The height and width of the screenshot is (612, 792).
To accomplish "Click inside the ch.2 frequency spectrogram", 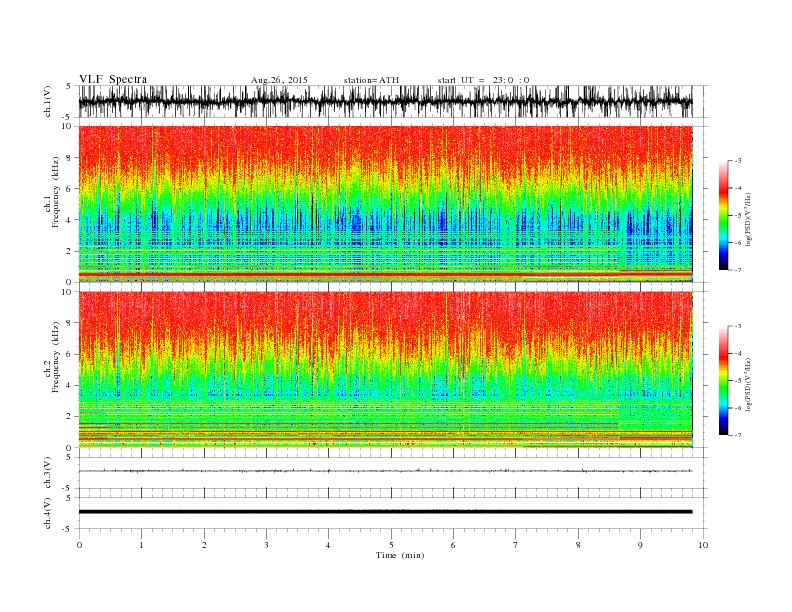I will [x=385, y=369].
